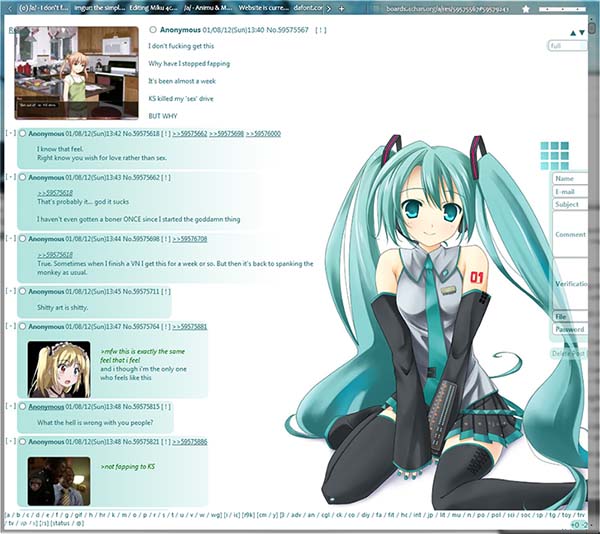Tick the checkbox on post 59575618
This screenshot has height=534, width=600.
23,134
